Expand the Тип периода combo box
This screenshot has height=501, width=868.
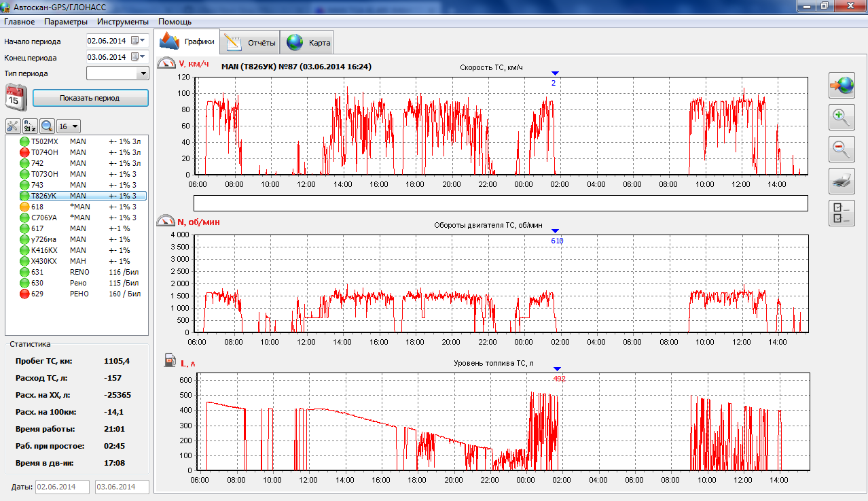(143, 73)
